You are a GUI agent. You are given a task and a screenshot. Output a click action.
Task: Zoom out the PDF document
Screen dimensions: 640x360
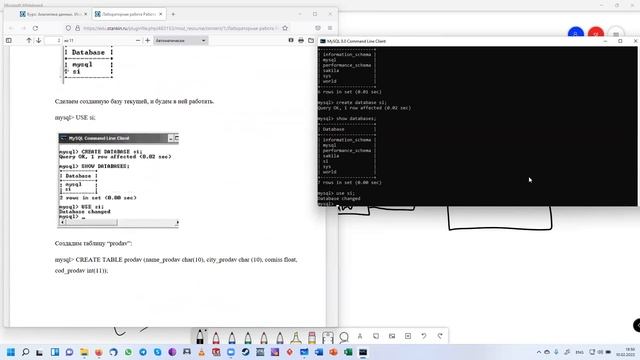(138, 40)
